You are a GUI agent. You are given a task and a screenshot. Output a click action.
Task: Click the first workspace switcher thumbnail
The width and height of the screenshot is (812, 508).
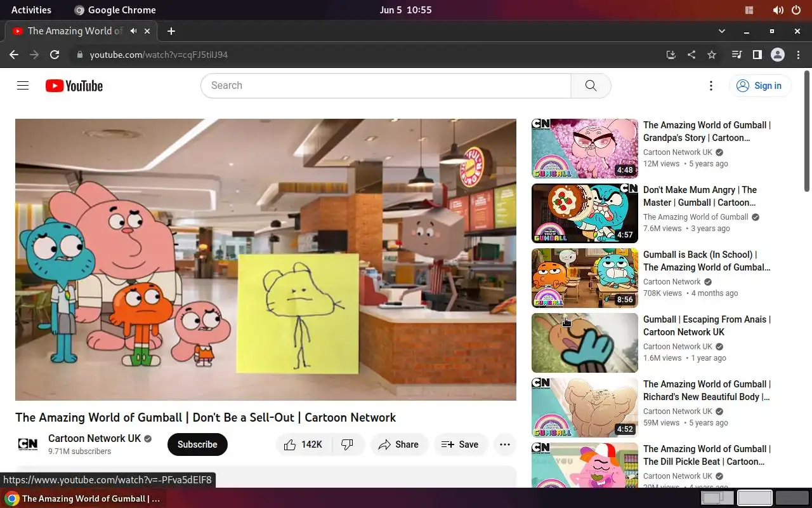(x=717, y=498)
